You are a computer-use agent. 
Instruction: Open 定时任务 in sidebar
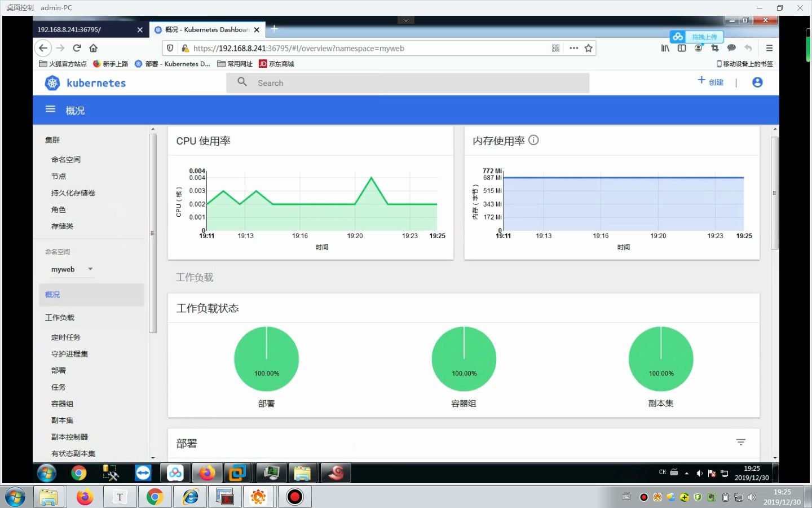(x=66, y=337)
